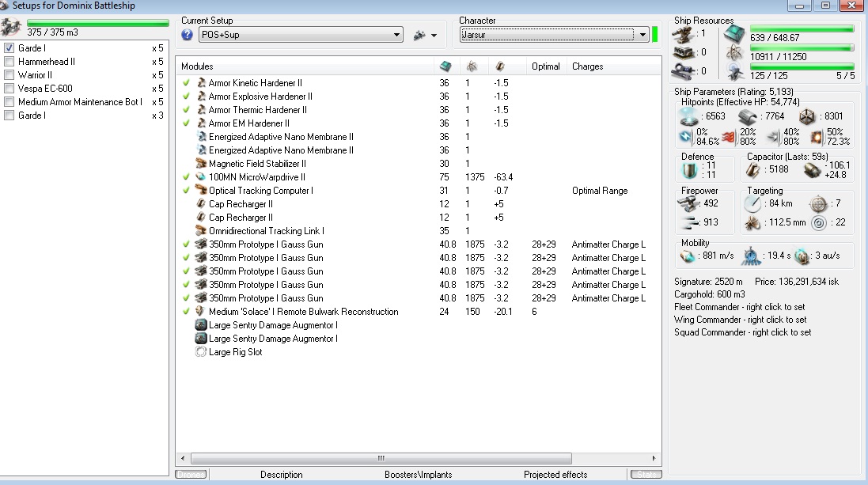Click the explosive resistance icon beside 50%
868x485 pixels.
click(x=816, y=137)
